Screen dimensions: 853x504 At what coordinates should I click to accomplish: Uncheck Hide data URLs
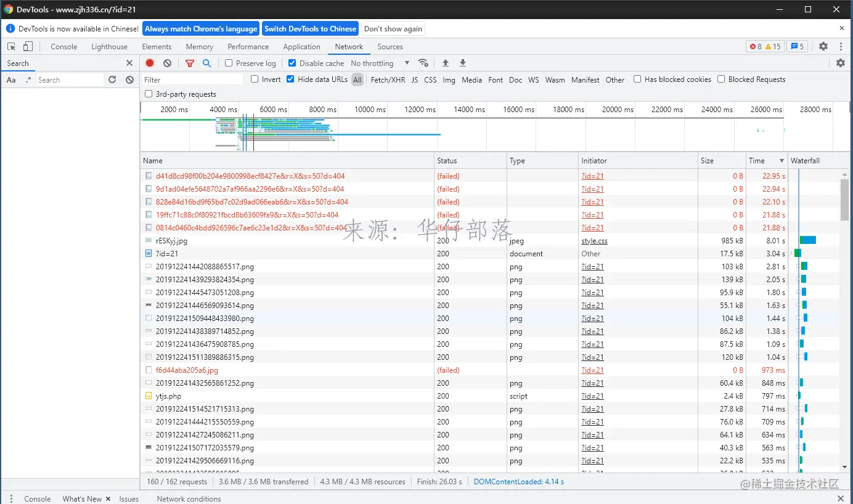[x=290, y=79]
